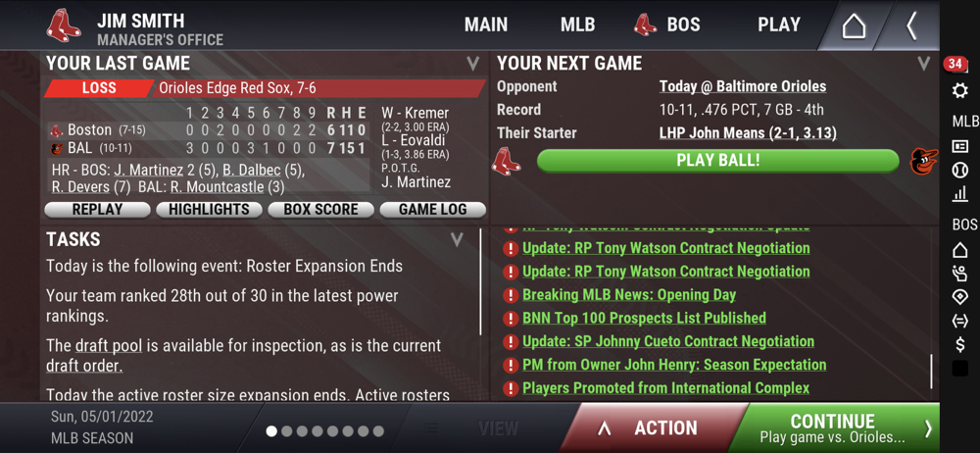
Task: Open the dollar sign finances icon
Action: click(959, 344)
